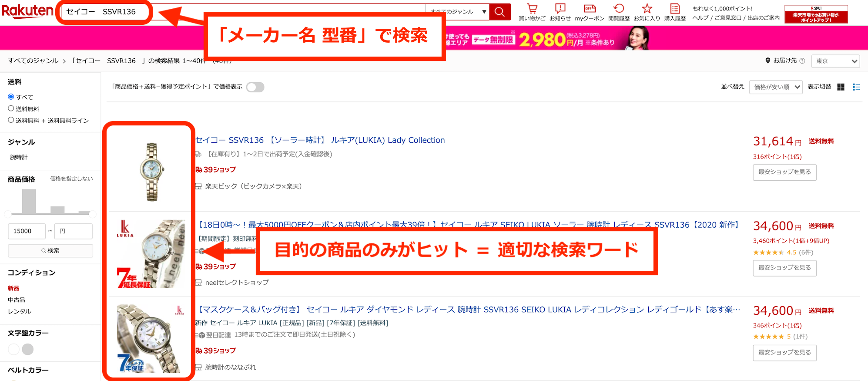Screen dimensions: 868x381
Task: Click 最安ショップを見る for 31,614円 item
Action: [x=784, y=172]
